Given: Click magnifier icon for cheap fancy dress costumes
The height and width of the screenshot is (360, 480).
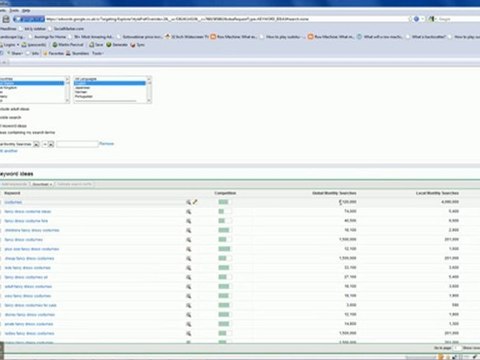Looking at the screenshot, I should point(189,258).
